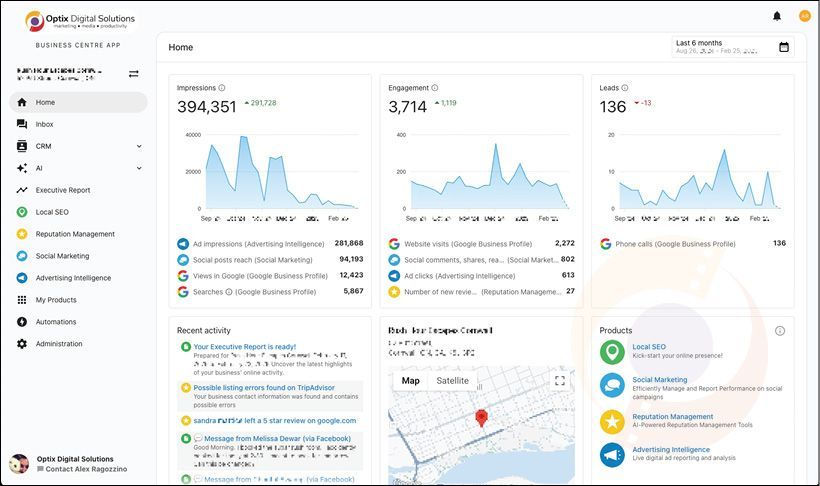Click the red map location marker
Screen dimensions: 820x486
click(x=481, y=418)
